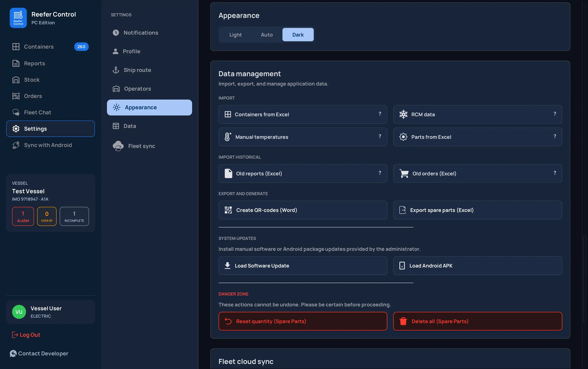The height and width of the screenshot is (369, 588).
Task: Click the Reefer Control app logo
Action: (x=18, y=18)
